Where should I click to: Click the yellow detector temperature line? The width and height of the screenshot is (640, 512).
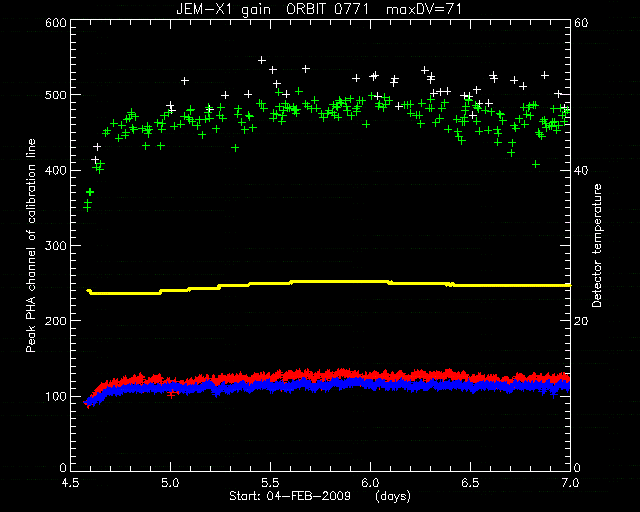[x=329, y=282]
